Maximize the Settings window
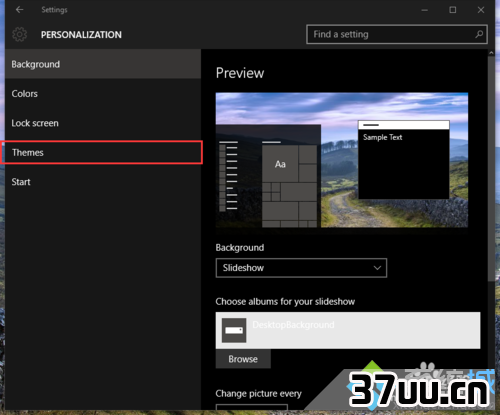The height and width of the screenshot is (415, 500). (x=453, y=10)
